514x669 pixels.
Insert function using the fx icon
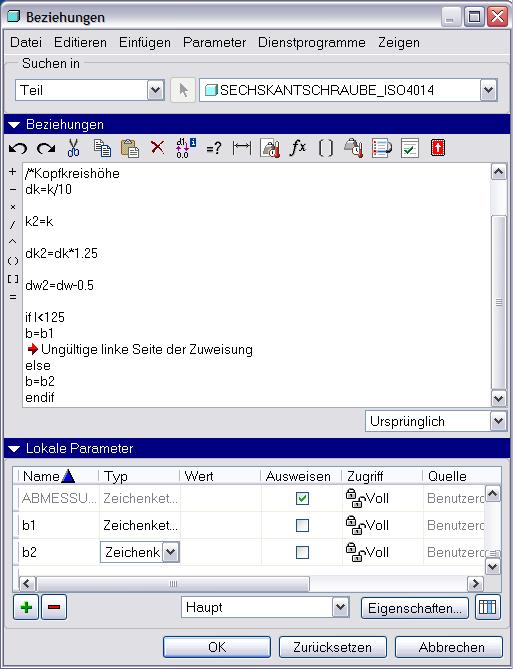[x=297, y=148]
